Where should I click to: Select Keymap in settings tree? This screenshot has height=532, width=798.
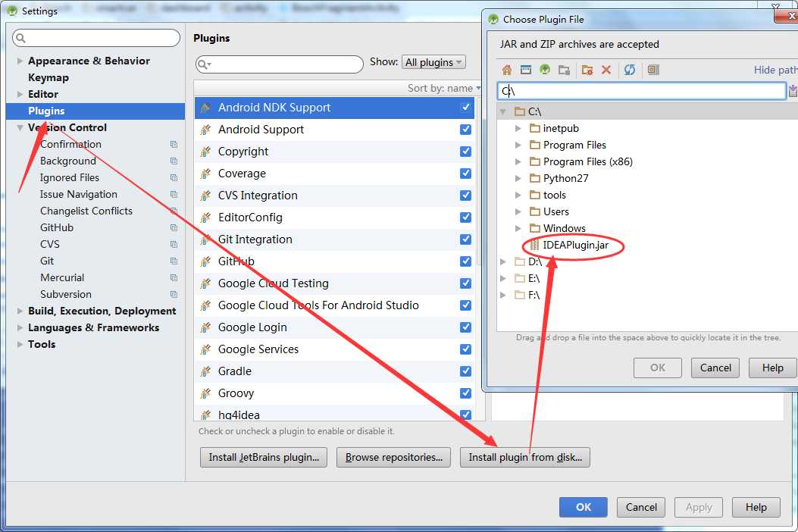coord(49,78)
